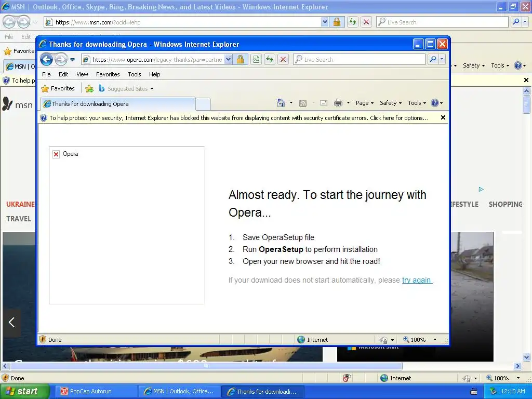This screenshot has height=399, width=532.
Task: Click previous slide arrow on MSN page
Action: pos(11,322)
